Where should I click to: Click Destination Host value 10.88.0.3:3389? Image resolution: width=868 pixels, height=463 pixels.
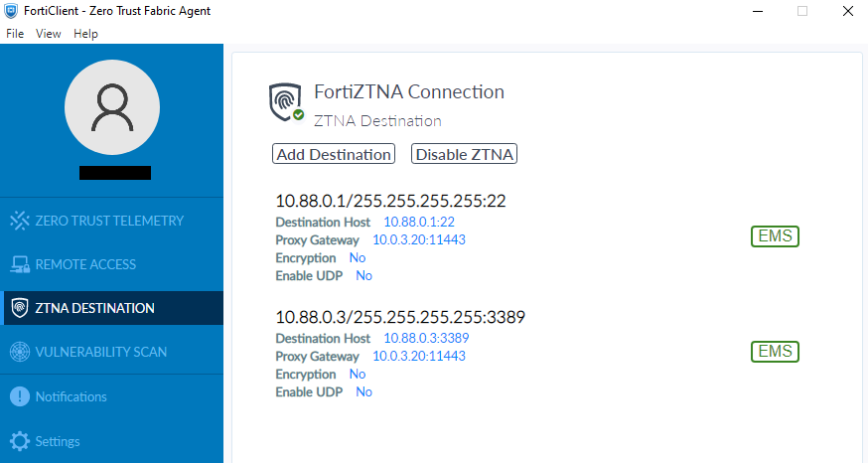pos(426,339)
